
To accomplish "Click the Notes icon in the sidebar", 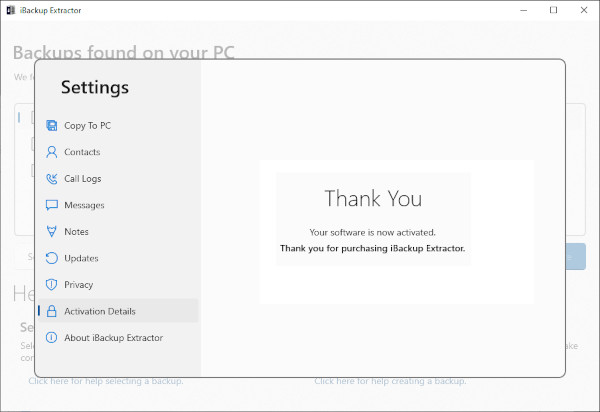I will point(52,231).
